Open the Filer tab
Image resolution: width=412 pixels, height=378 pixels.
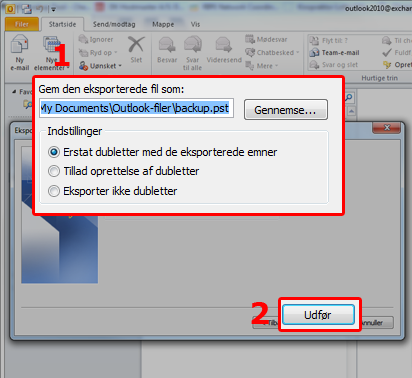click(x=22, y=24)
